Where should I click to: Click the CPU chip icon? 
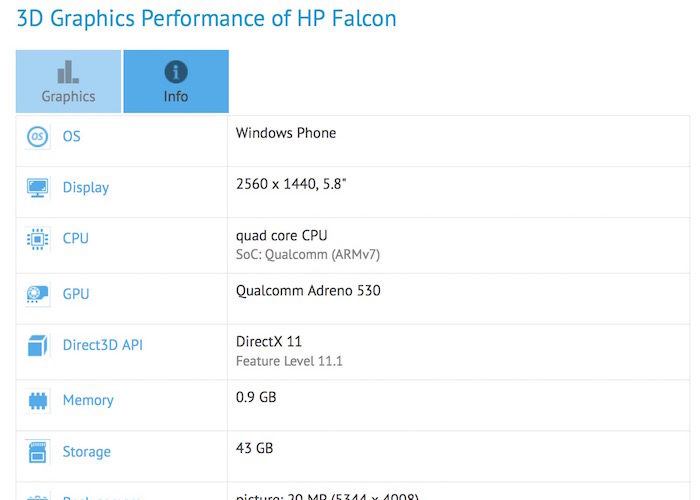38,239
